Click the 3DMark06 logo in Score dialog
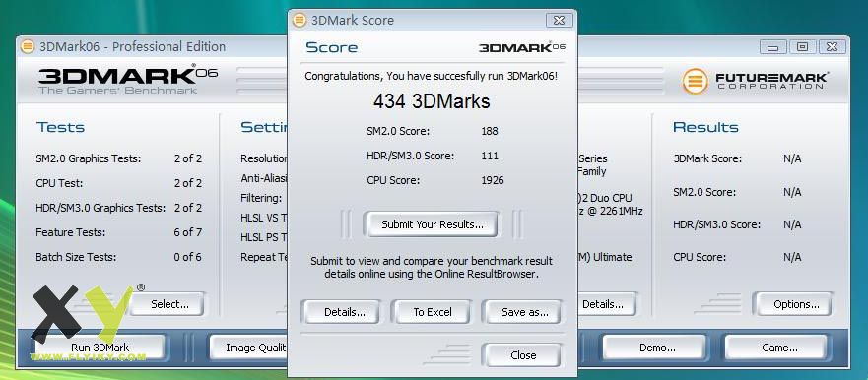Image resolution: width=868 pixels, height=380 pixels. click(x=522, y=47)
